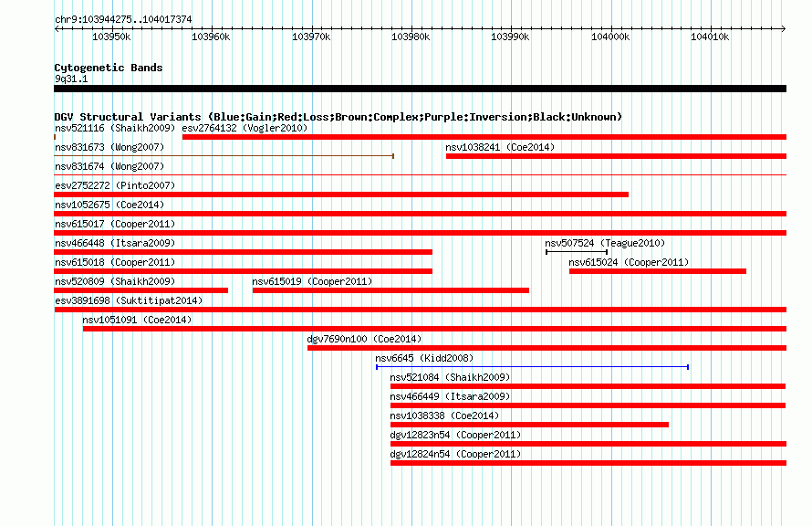The image size is (812, 526).
Task: Open the nsv1052675 (Coe2014) label
Action: [x=109, y=205]
